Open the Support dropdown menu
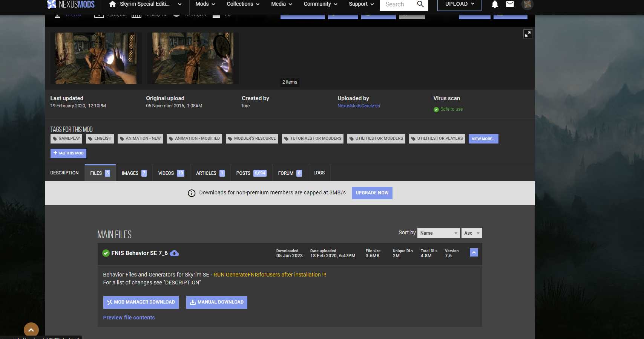 pos(361,4)
